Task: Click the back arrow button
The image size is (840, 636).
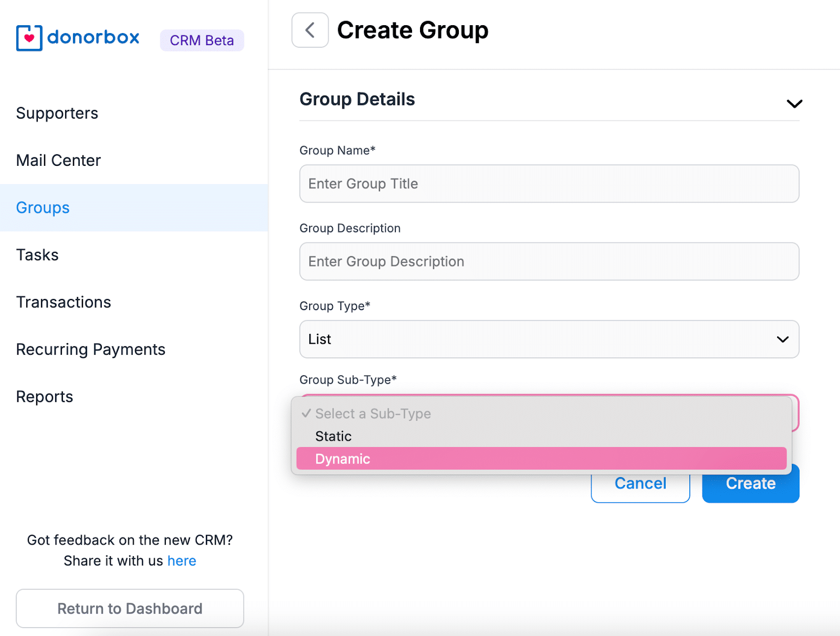Action: (310, 30)
